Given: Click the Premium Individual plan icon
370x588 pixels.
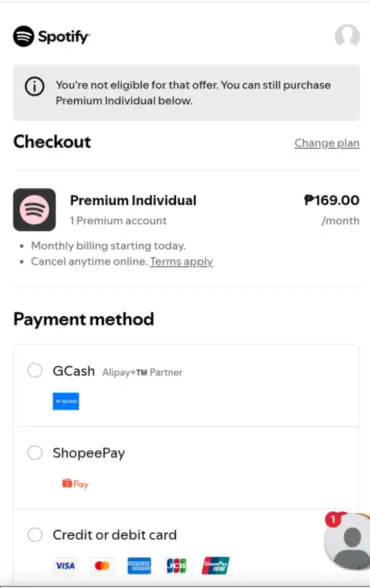Looking at the screenshot, I should [x=34, y=210].
